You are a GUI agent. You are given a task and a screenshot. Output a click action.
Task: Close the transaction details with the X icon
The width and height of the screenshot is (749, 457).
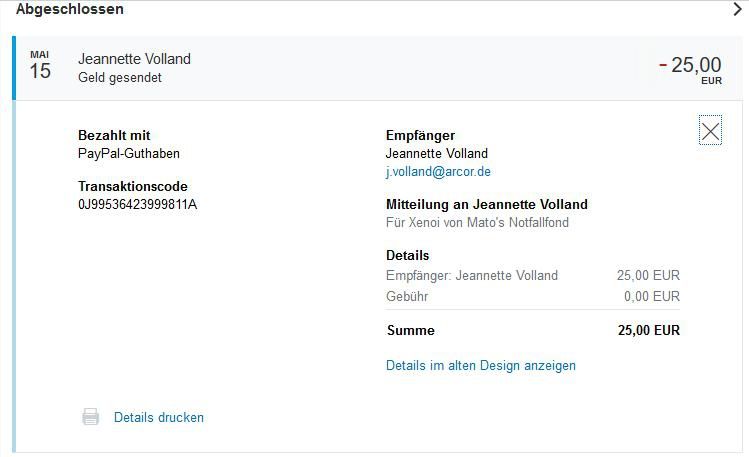pos(710,130)
